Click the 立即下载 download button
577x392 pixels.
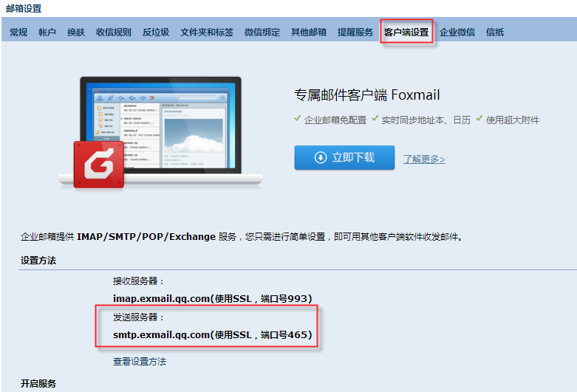[344, 158]
